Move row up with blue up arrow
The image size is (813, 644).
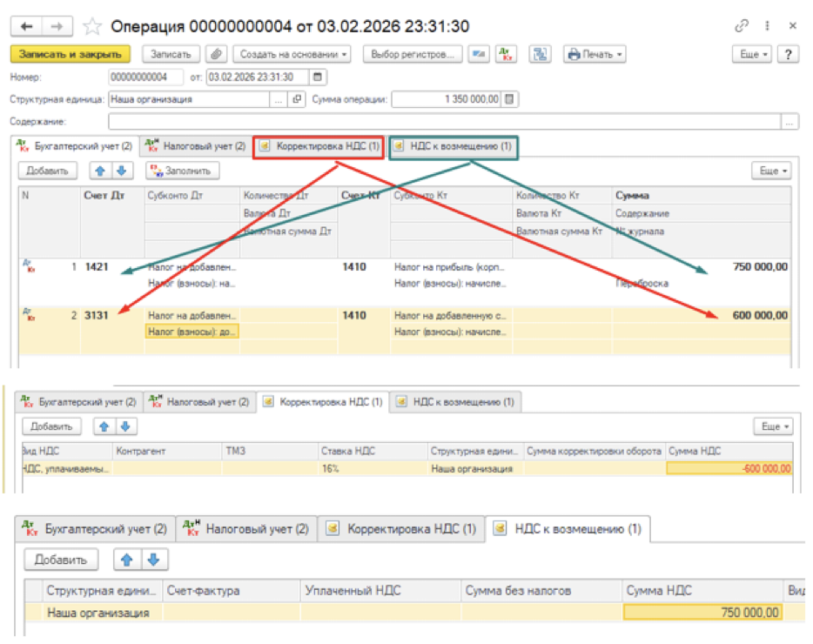[103, 171]
